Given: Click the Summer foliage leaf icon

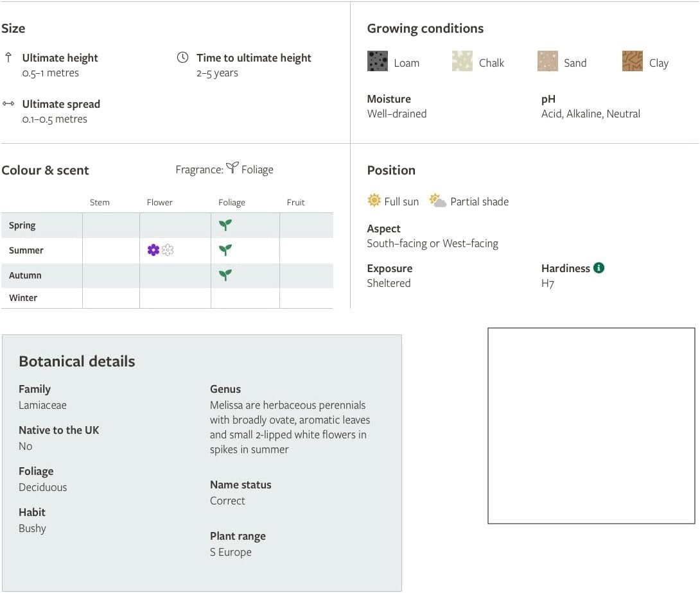Looking at the screenshot, I should (225, 250).
